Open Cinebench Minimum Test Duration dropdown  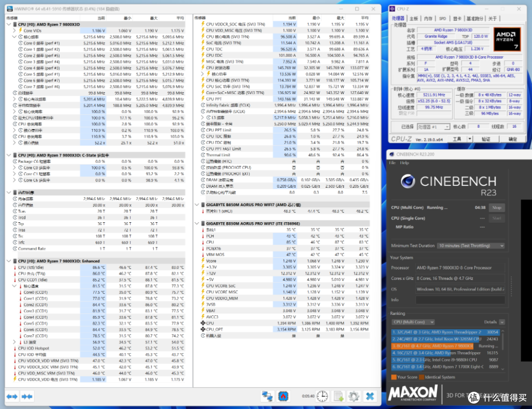(x=470, y=246)
